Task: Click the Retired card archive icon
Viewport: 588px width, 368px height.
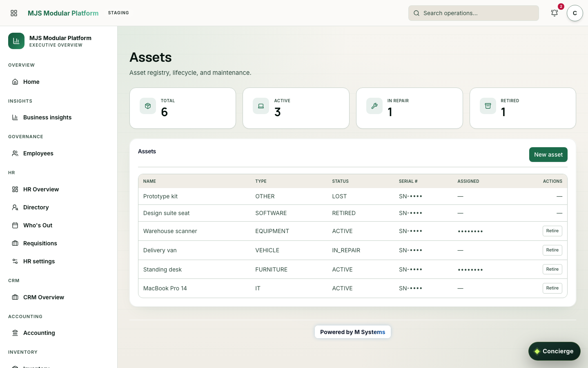Action: point(488,106)
